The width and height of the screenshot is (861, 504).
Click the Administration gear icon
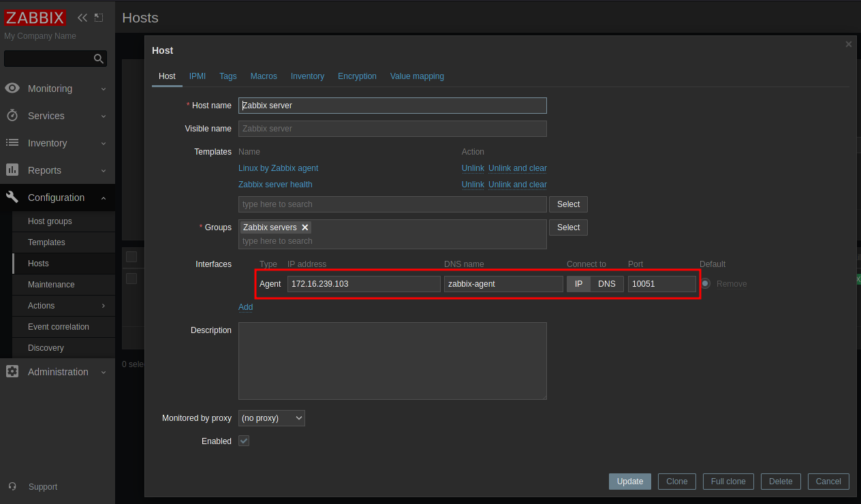[12, 372]
